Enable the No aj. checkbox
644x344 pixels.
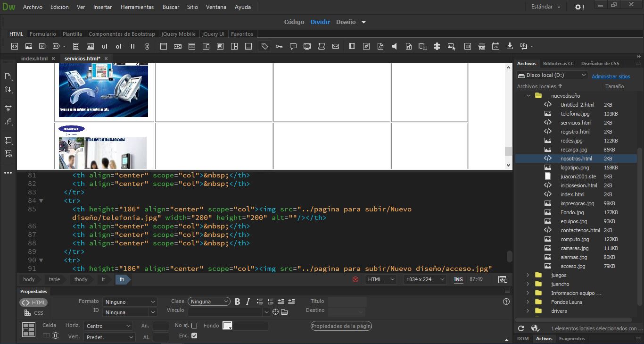tap(194, 326)
